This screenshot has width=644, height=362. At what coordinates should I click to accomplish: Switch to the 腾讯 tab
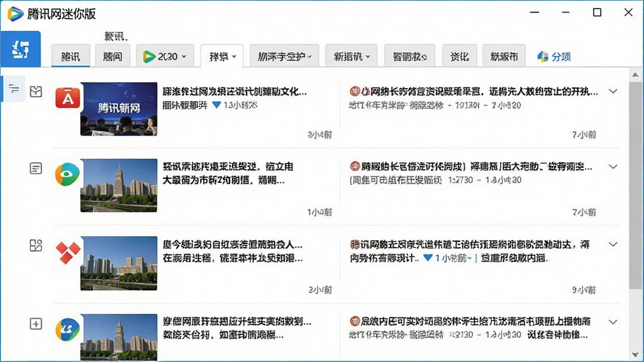[x=70, y=56]
